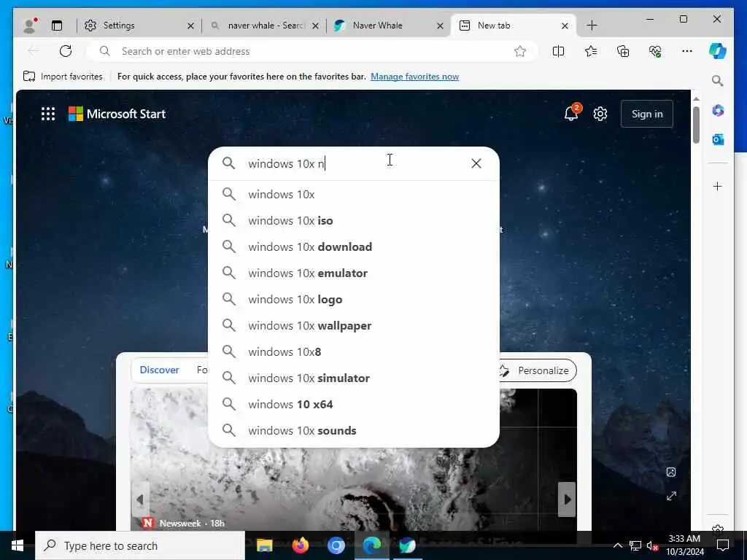Open Browser essentials heart icon
The height and width of the screenshot is (560, 747).
[x=655, y=51]
